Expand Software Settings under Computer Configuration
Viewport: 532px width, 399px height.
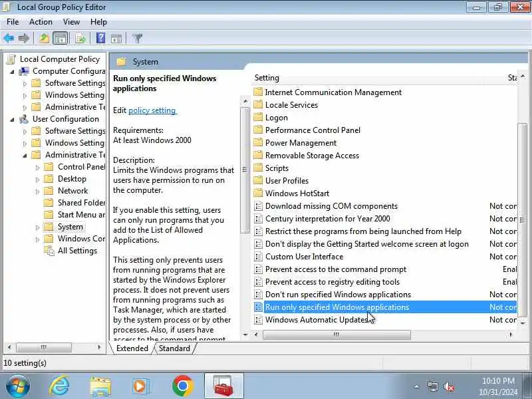coord(25,84)
